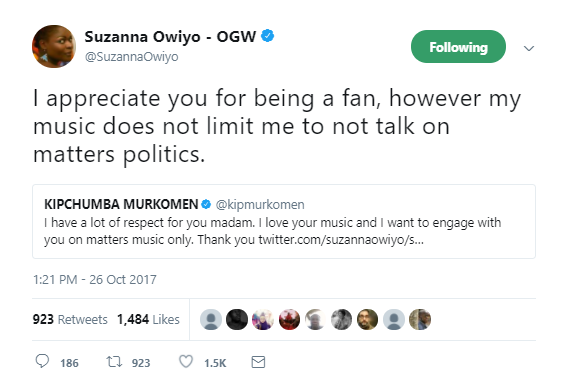Open the @kipmurkomen handle link
The image size is (569, 392).
click(x=260, y=204)
